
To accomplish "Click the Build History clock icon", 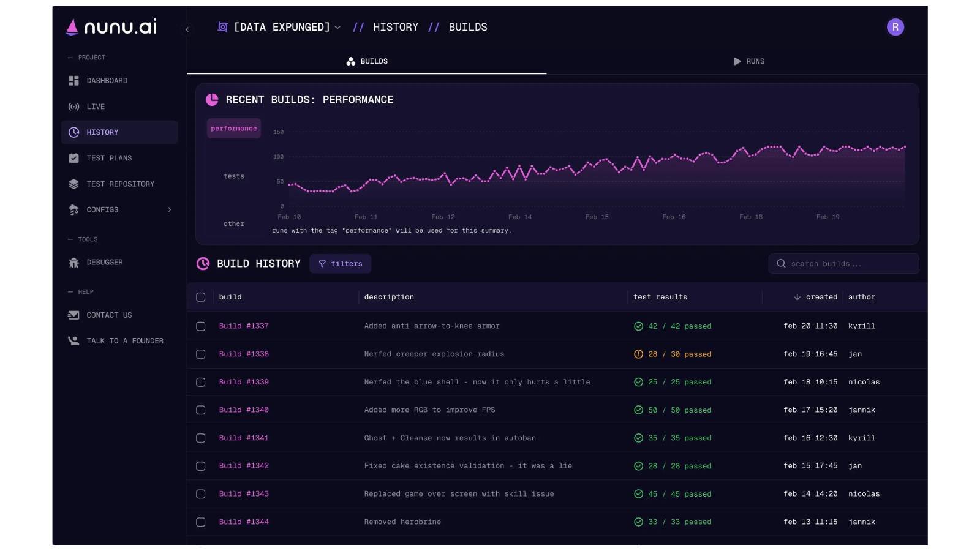I will coord(203,264).
